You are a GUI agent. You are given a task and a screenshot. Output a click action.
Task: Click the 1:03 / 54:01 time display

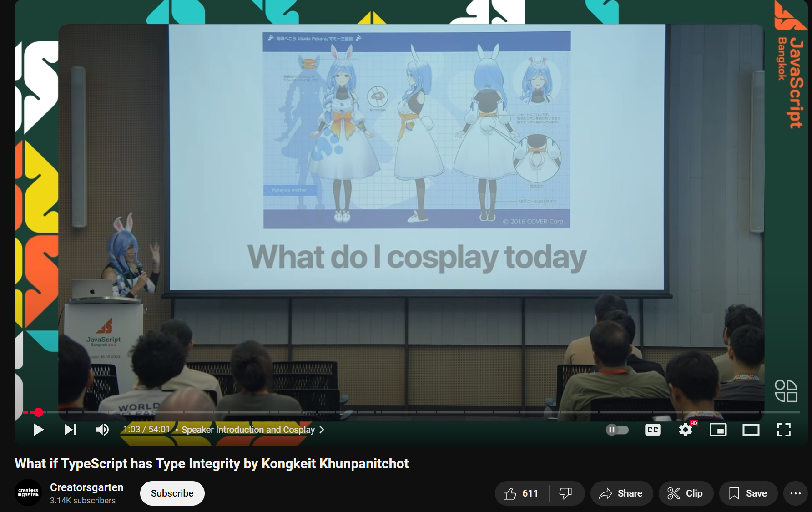[x=146, y=430]
